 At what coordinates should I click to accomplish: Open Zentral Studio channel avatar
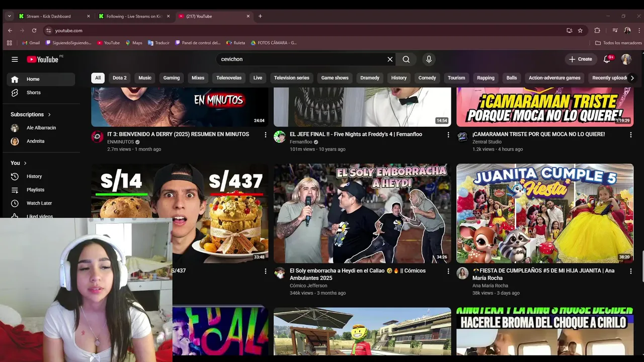click(462, 137)
